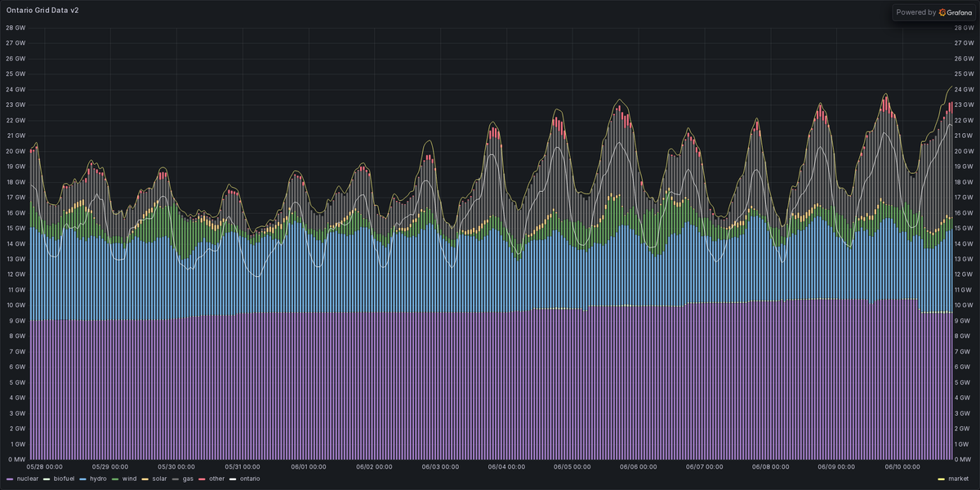Click the 06/02 00:00 time axis label
The image size is (980, 490).
pyautogui.click(x=374, y=467)
